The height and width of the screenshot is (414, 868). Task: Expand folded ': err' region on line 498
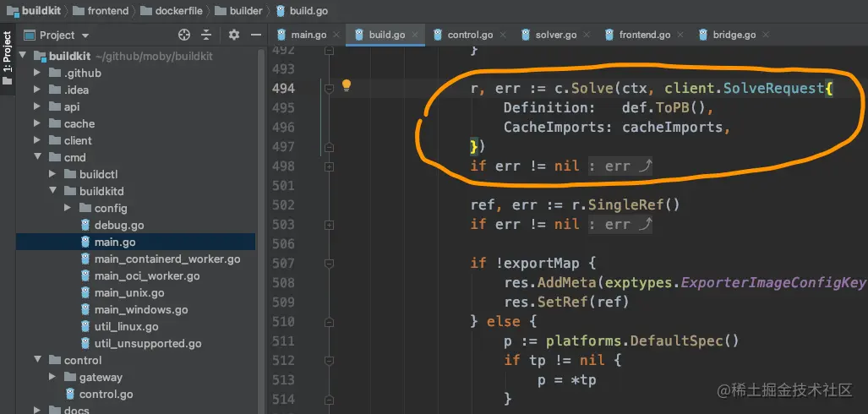(x=620, y=166)
